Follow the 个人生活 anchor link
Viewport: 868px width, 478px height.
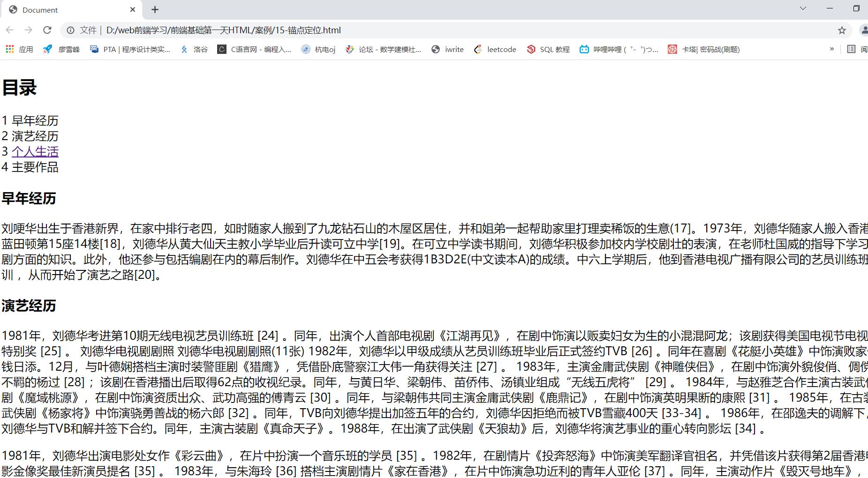coord(35,151)
